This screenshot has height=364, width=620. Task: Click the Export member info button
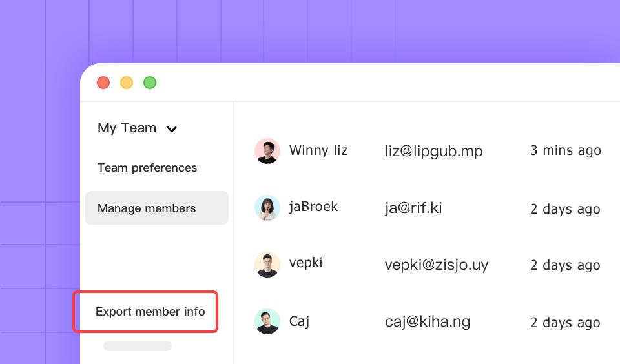pyautogui.click(x=150, y=312)
